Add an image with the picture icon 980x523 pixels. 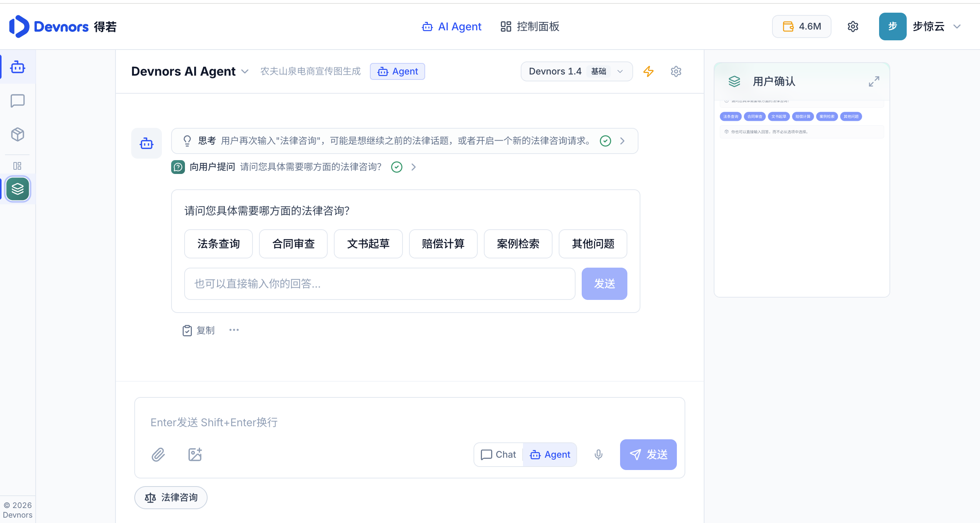point(195,455)
